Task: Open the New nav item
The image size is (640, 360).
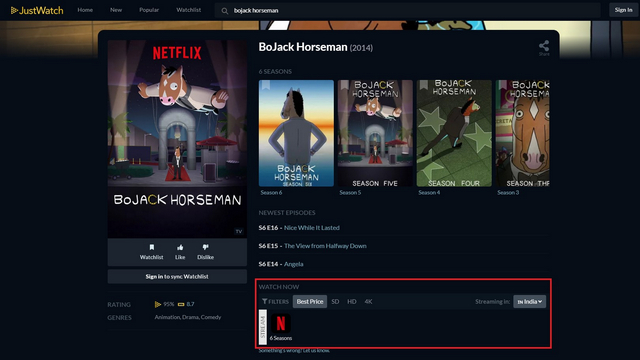Action: [x=116, y=10]
